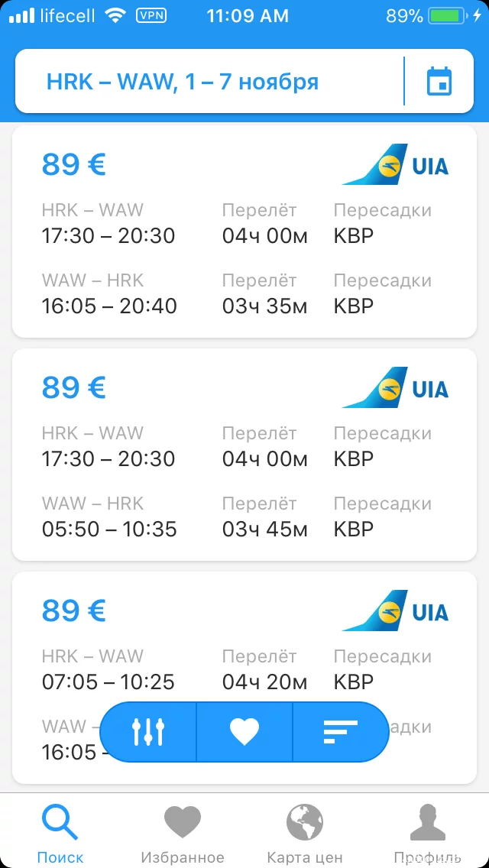The height and width of the screenshot is (868, 489).
Task: Tap the filter sliders icon
Action: [148, 732]
